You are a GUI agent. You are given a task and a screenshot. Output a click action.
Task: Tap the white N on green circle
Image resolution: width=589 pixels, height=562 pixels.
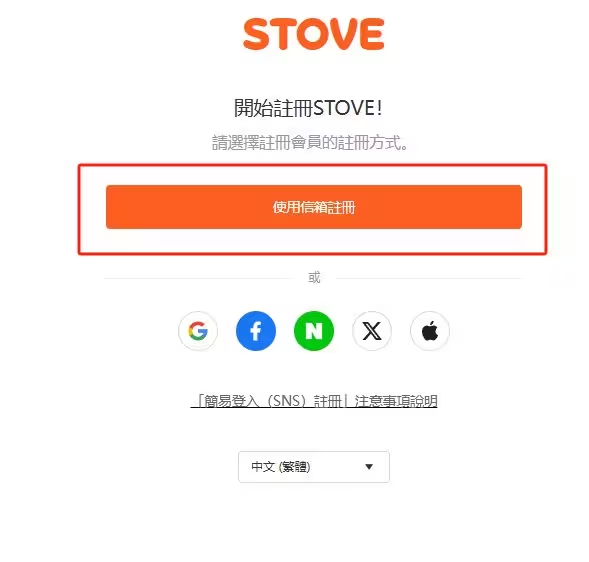click(314, 331)
